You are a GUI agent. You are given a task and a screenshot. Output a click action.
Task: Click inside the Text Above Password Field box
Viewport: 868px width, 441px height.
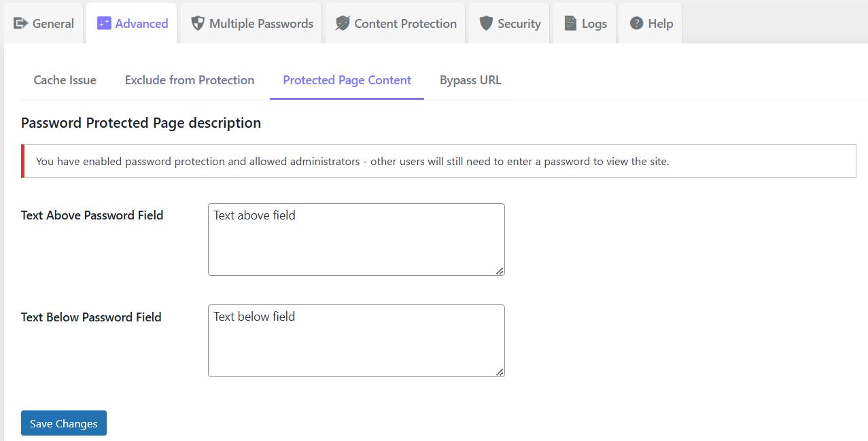[355, 238]
